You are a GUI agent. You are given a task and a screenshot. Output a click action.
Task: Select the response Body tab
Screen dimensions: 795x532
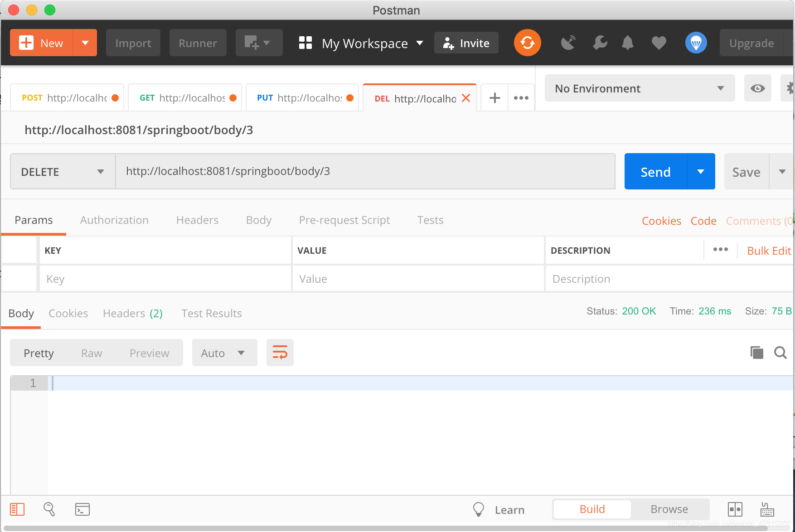(x=21, y=314)
